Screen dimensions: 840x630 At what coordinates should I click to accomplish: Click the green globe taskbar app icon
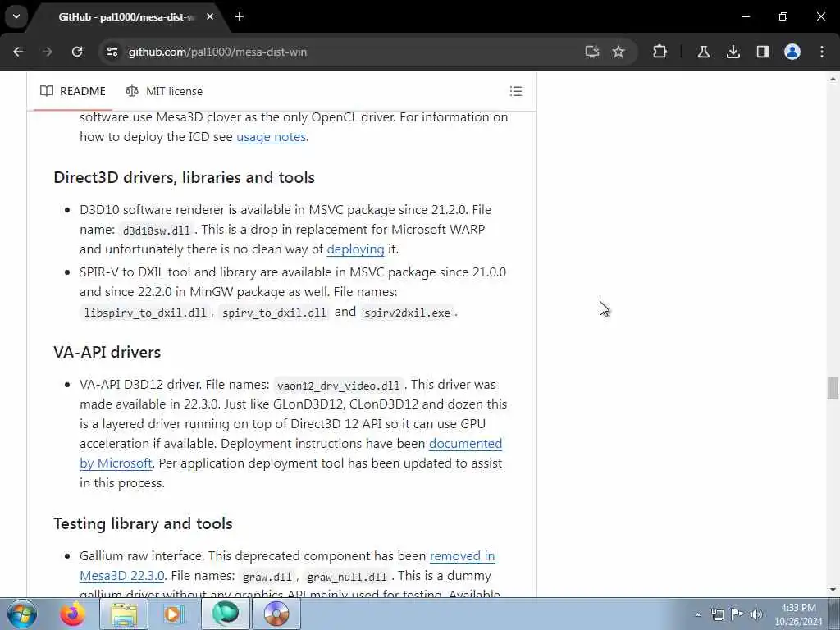pos(225,614)
